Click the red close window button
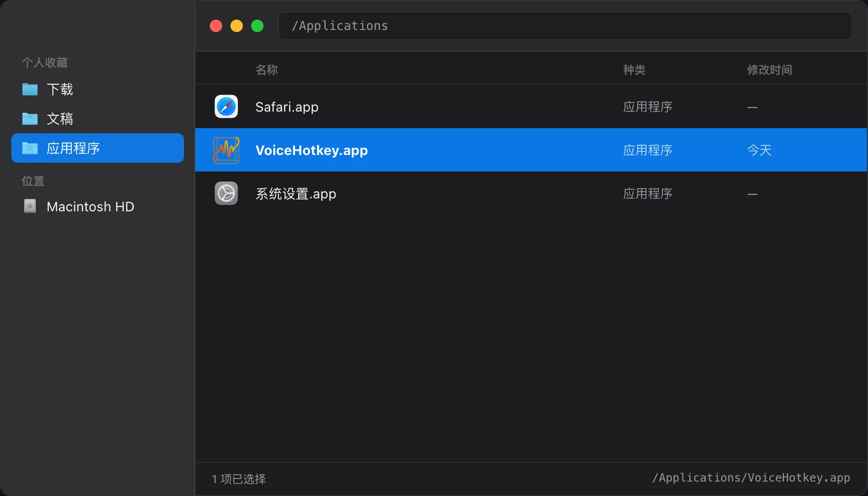Viewport: 868px width, 496px height. pos(216,26)
